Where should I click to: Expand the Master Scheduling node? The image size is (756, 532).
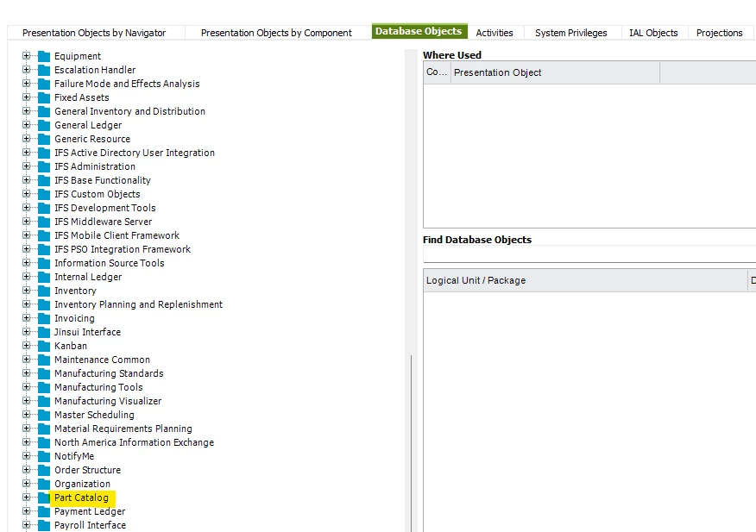coord(27,415)
